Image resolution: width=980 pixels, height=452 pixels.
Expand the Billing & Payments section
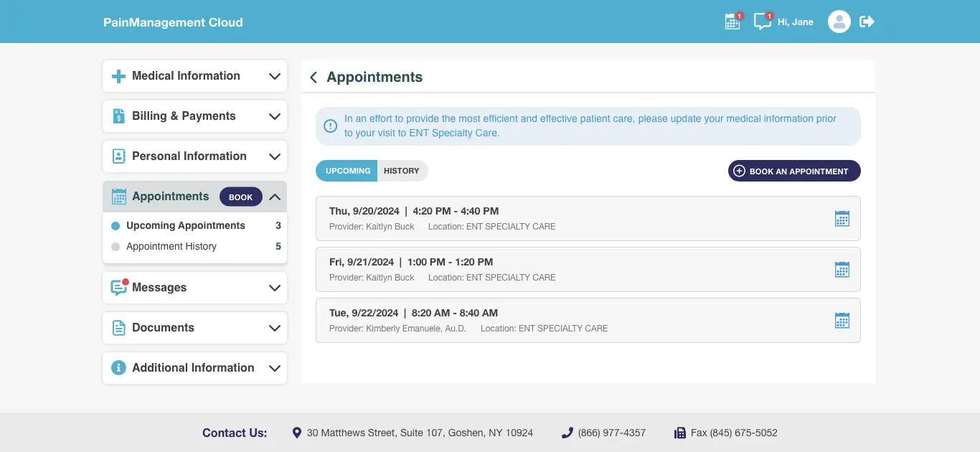(x=194, y=116)
